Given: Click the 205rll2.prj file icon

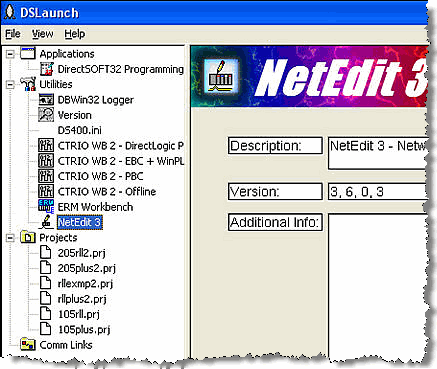Looking at the screenshot, I should point(46,253).
